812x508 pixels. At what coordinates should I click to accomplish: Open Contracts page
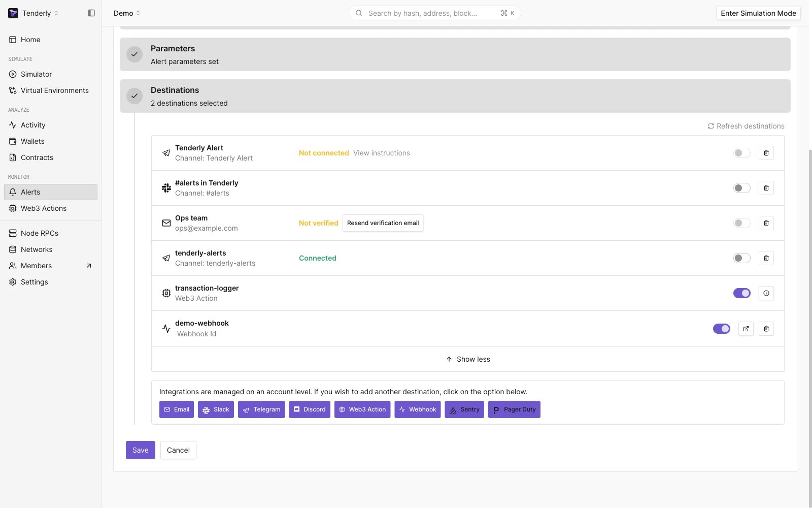51,157
